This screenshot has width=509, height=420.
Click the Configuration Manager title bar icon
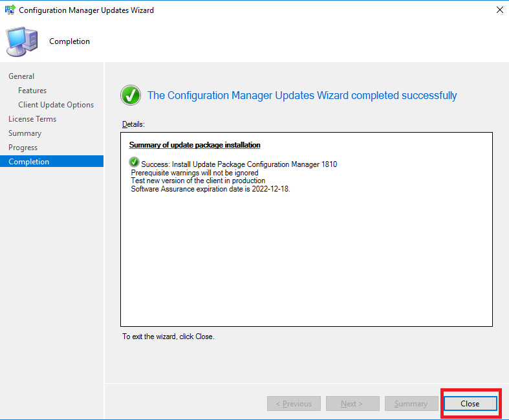coord(10,10)
